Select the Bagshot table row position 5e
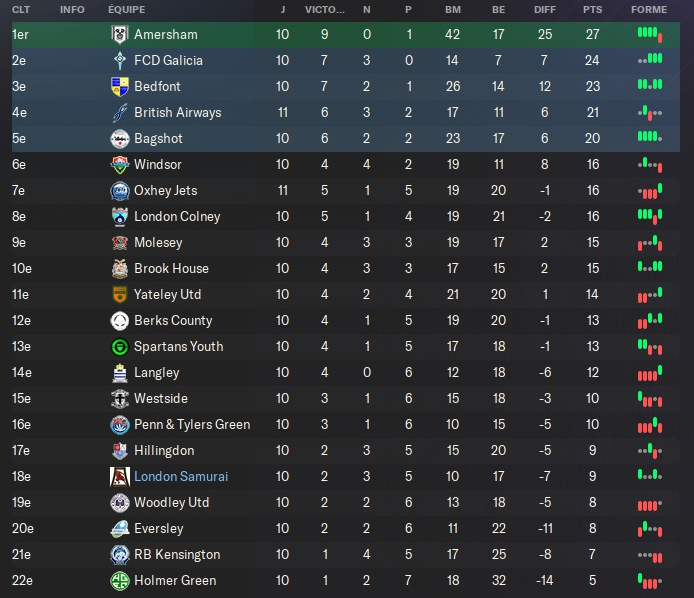694x598 pixels. pyautogui.click(x=21, y=138)
